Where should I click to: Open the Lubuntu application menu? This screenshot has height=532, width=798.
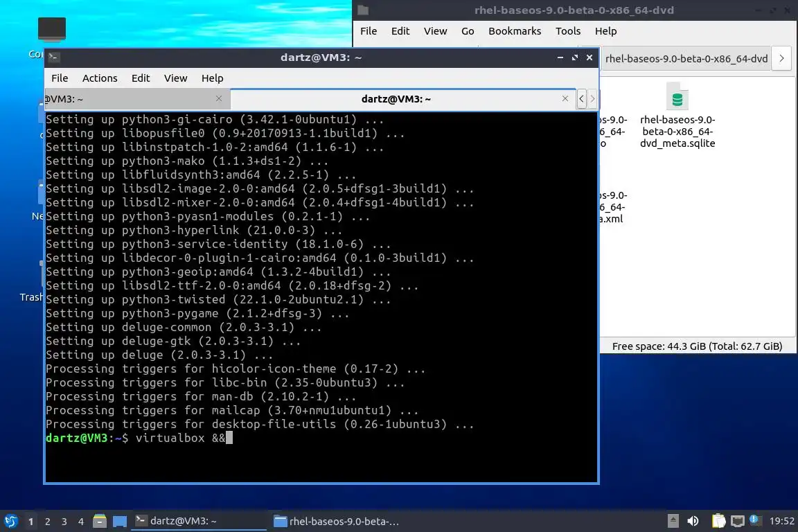click(10, 521)
